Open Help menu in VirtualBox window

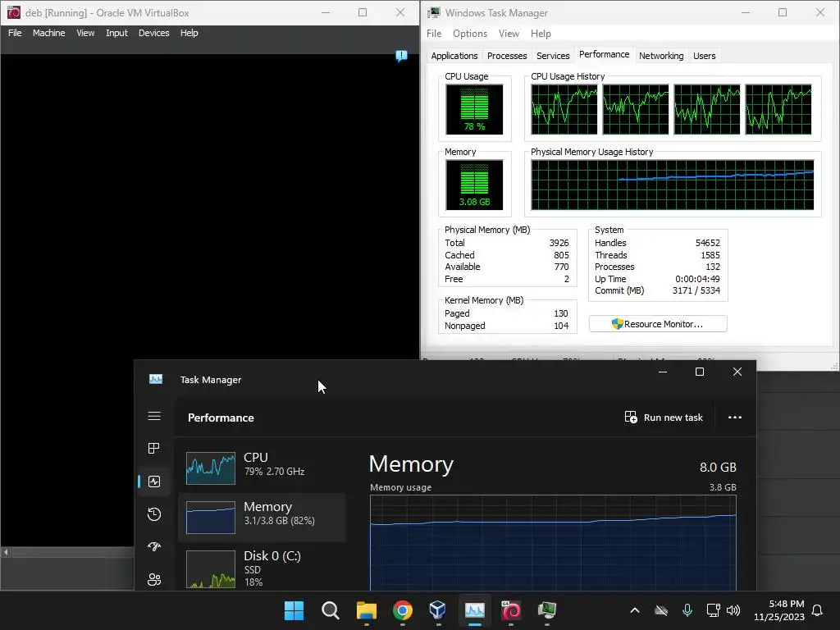[x=189, y=33]
